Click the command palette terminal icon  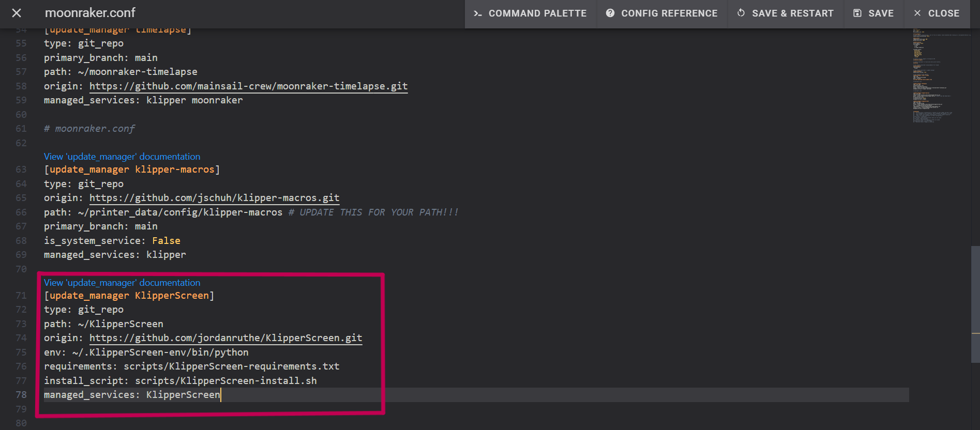point(478,13)
